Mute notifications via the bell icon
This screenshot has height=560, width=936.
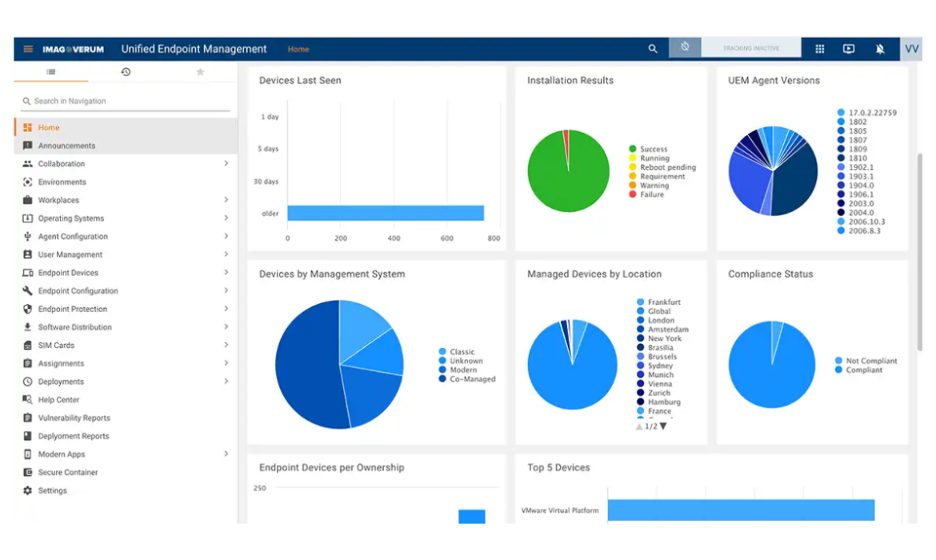pyautogui.click(x=880, y=49)
